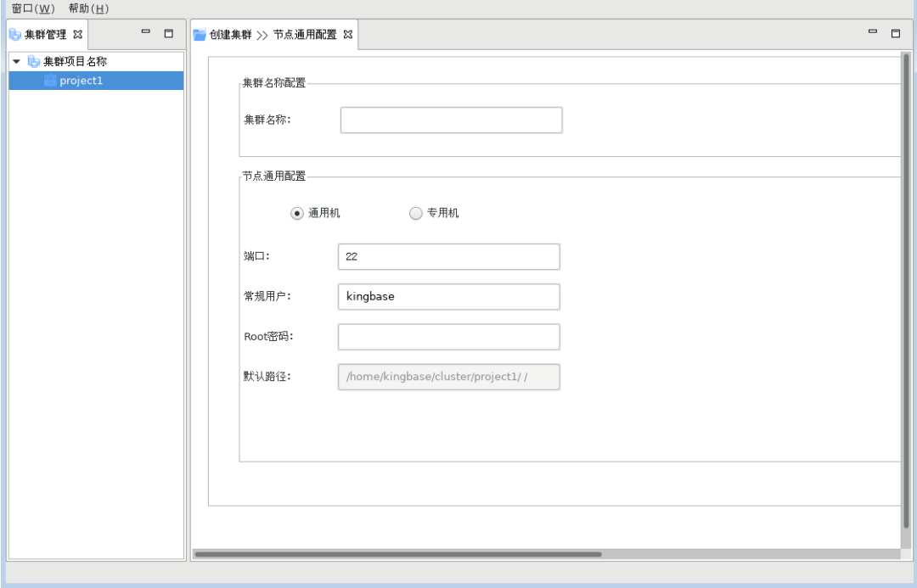The image size is (917, 588).
Task: Close the 节点通用配置 editor tab
Action: [x=346, y=35]
